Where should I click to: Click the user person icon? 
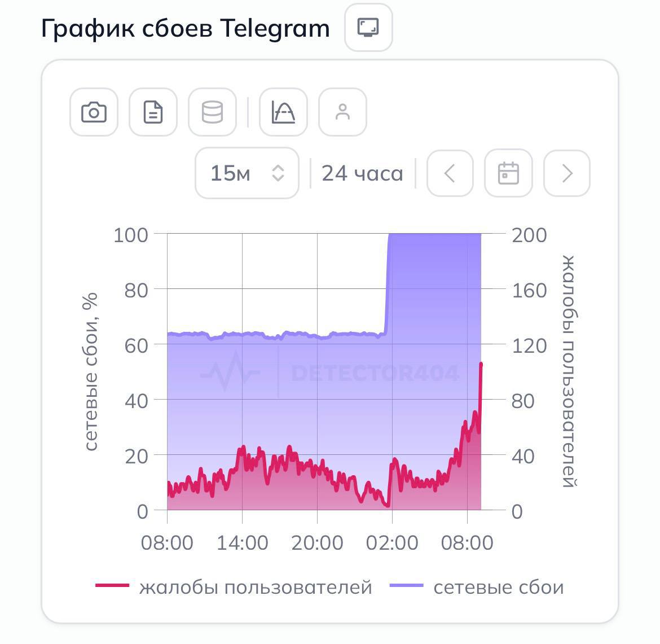point(342,112)
